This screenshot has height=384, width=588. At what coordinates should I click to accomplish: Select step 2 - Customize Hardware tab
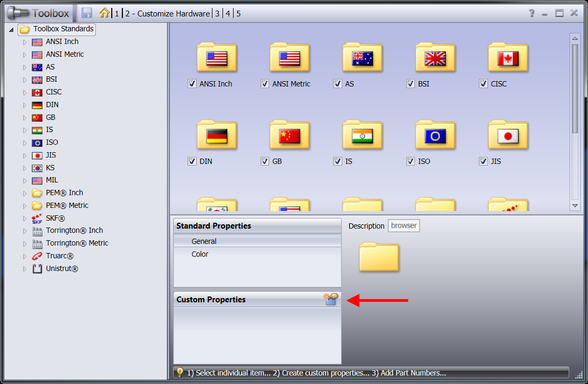(167, 13)
